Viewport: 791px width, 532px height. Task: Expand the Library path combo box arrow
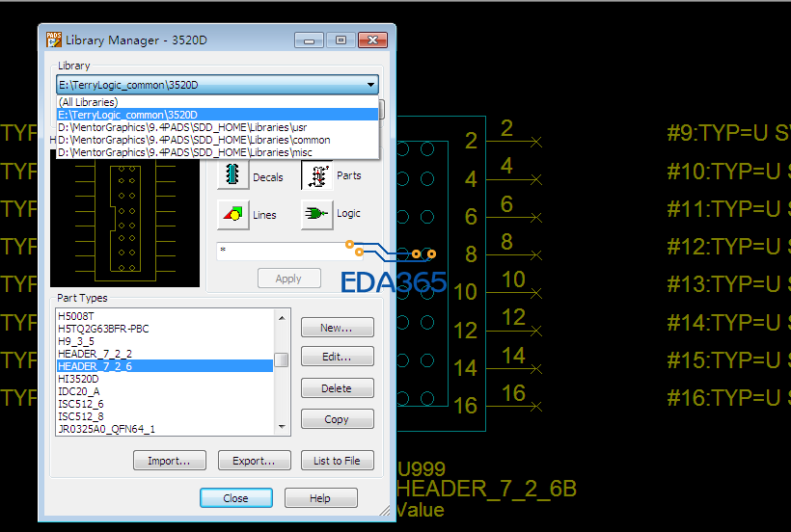pyautogui.click(x=370, y=85)
